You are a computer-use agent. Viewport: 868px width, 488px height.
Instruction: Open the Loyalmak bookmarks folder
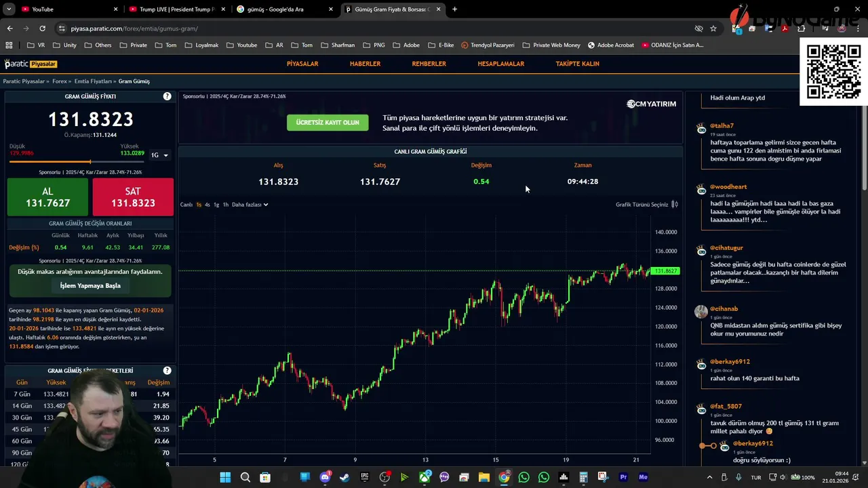click(x=201, y=45)
